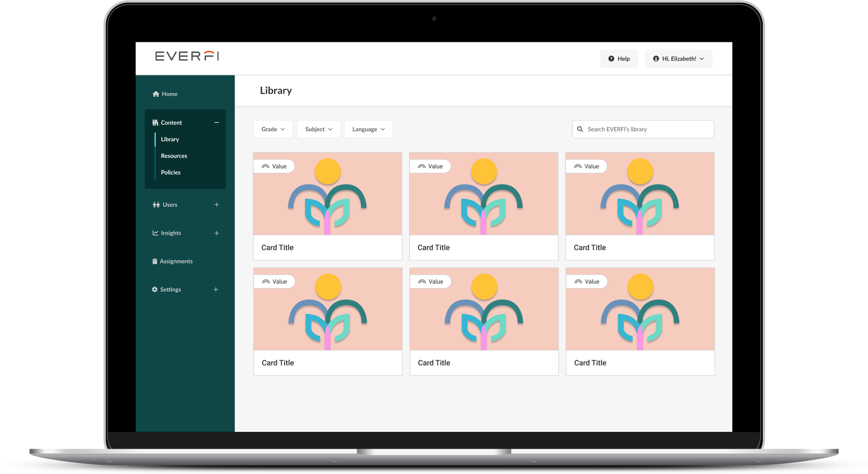Click Card Title on the bottom-left card

coord(278,363)
